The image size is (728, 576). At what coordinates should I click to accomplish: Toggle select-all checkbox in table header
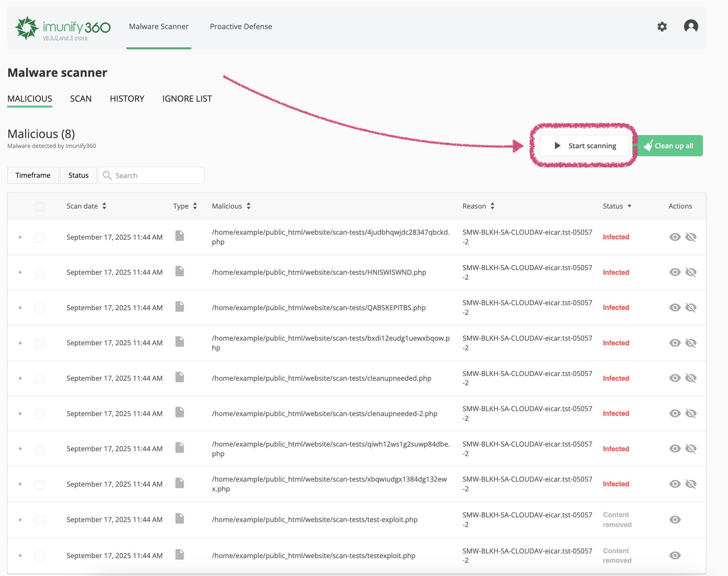40,206
